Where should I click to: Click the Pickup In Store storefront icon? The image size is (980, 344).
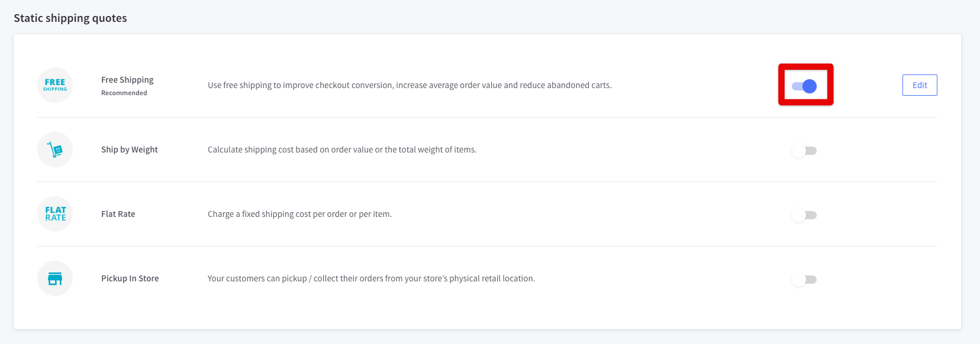(55, 278)
